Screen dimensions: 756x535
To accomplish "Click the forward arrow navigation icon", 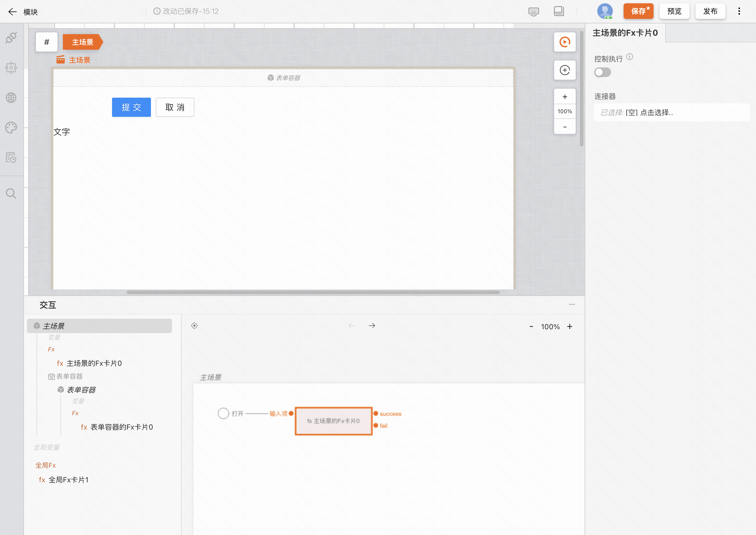I will (372, 326).
